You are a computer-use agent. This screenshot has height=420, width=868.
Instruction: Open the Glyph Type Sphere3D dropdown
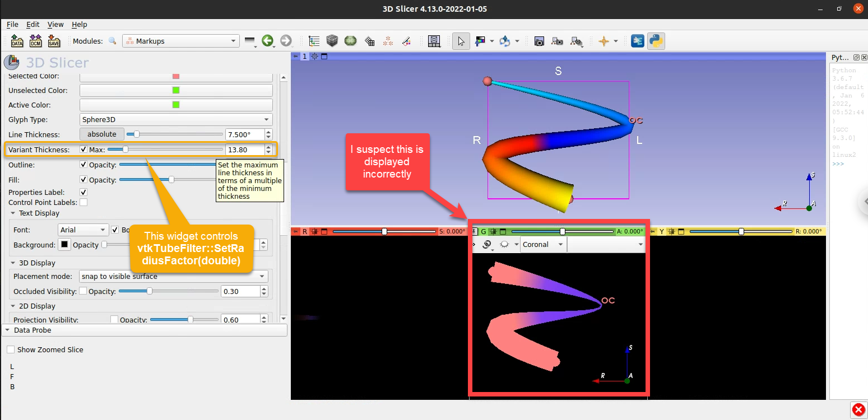[x=176, y=119]
